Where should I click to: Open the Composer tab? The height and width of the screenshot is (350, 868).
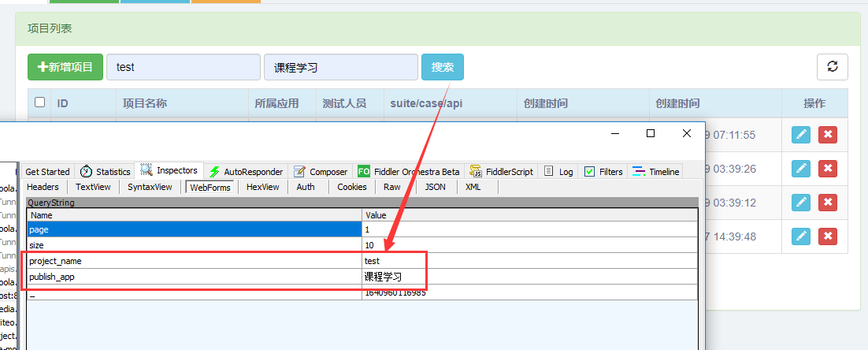click(321, 172)
